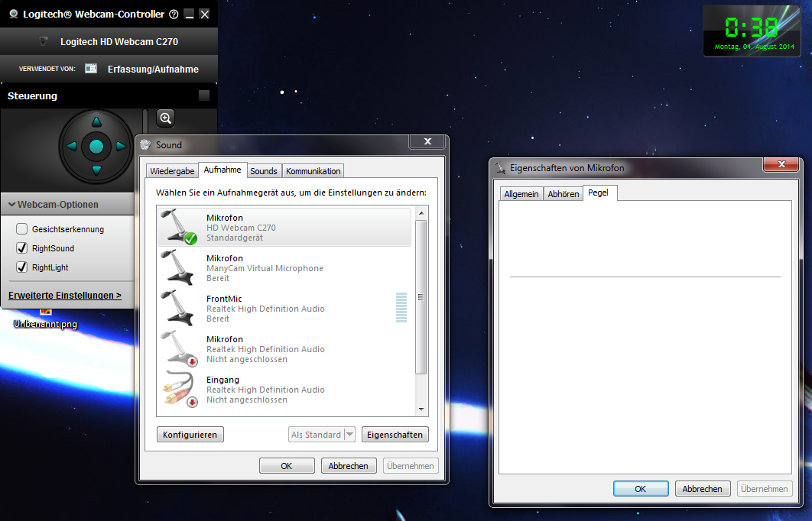Viewport: 812px width, 521px height.
Task: Select the FrontMic device icon
Action: click(178, 307)
